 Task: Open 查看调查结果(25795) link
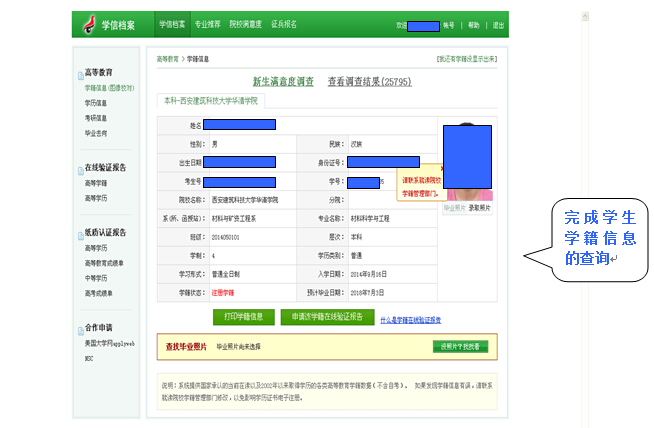[x=369, y=81]
